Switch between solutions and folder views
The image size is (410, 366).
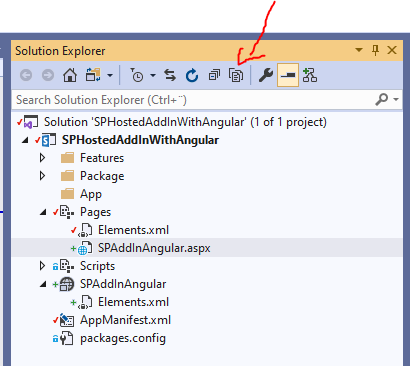point(93,75)
